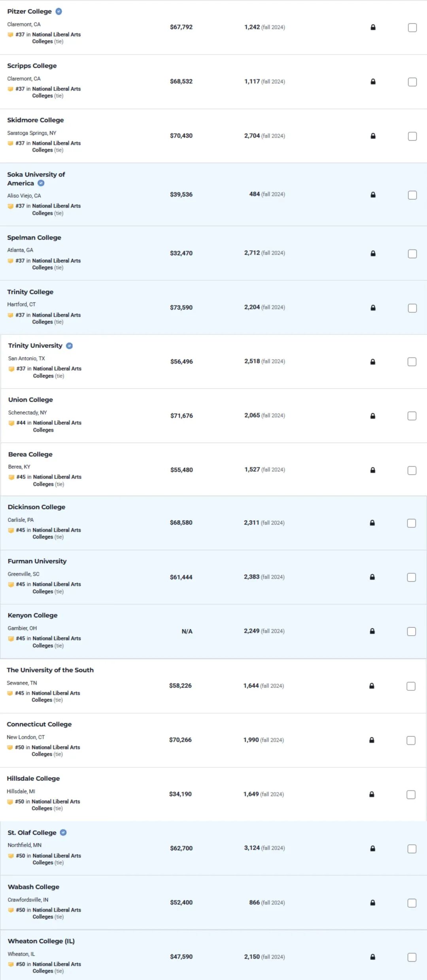427x980 pixels.
Task: Click the lock icon in Connecticut College row
Action: (372, 740)
